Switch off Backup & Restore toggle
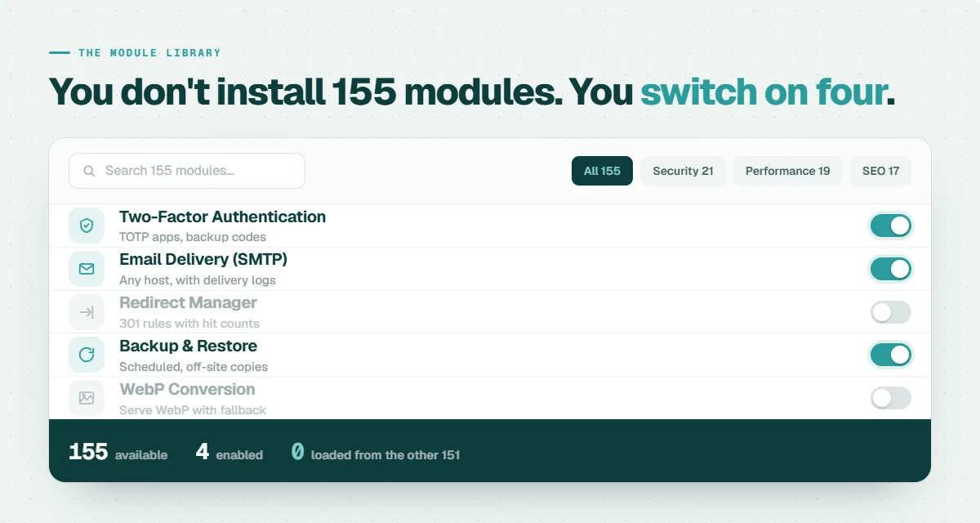This screenshot has width=980, height=523. click(890, 355)
